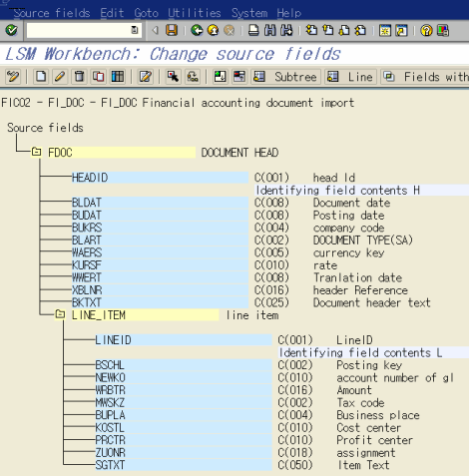Open Help via yellow question mark icon

(426, 31)
